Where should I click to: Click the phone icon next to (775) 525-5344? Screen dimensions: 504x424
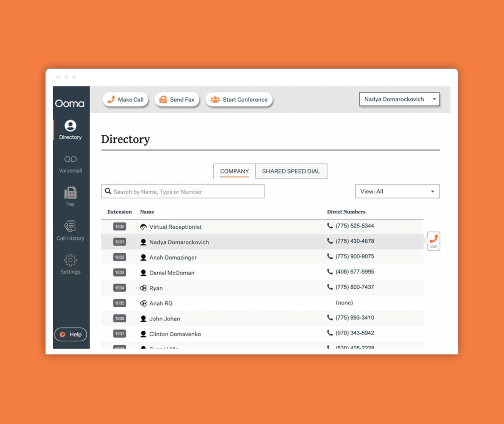click(x=329, y=226)
